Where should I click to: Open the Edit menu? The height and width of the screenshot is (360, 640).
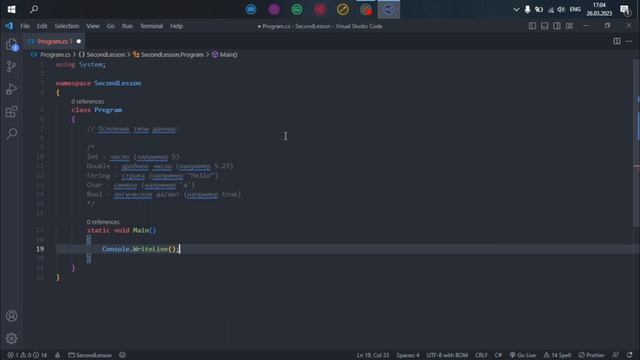coord(42,26)
